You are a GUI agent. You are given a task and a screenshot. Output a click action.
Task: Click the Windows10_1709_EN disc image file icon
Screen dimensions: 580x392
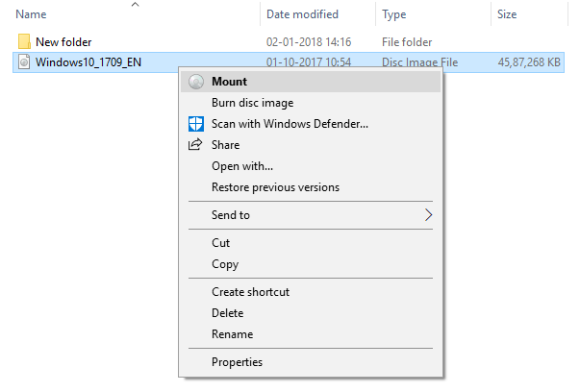(x=24, y=62)
